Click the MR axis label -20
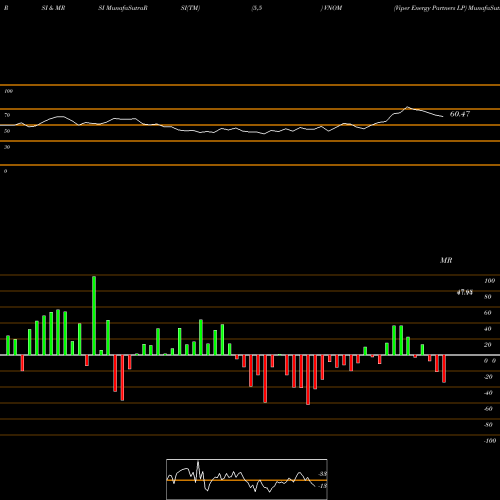 pos(488,377)
